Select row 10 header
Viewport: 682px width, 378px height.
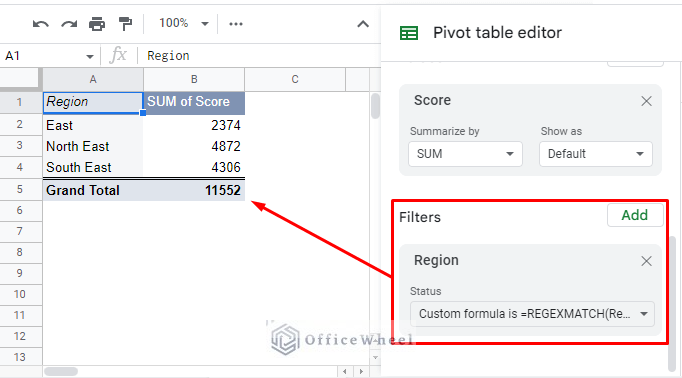coord(20,294)
